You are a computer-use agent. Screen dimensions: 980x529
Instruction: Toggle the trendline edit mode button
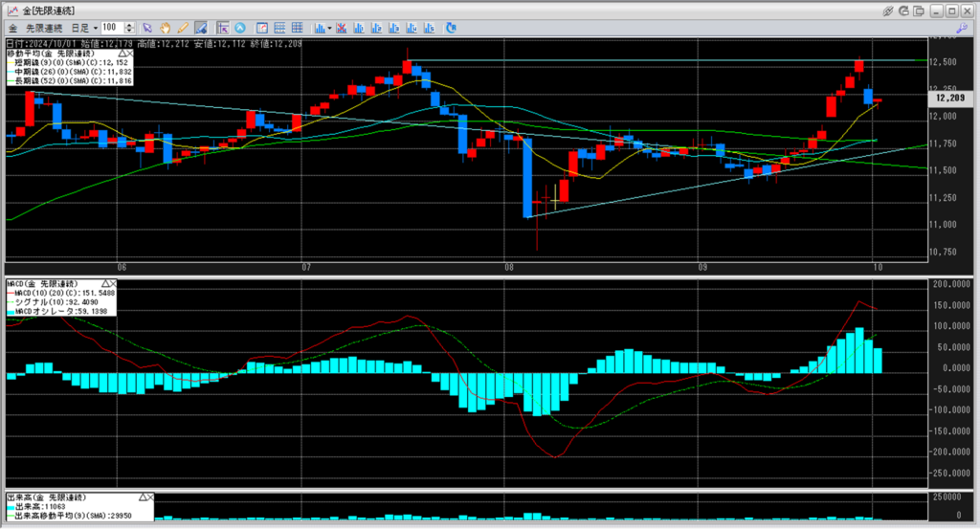(x=201, y=28)
